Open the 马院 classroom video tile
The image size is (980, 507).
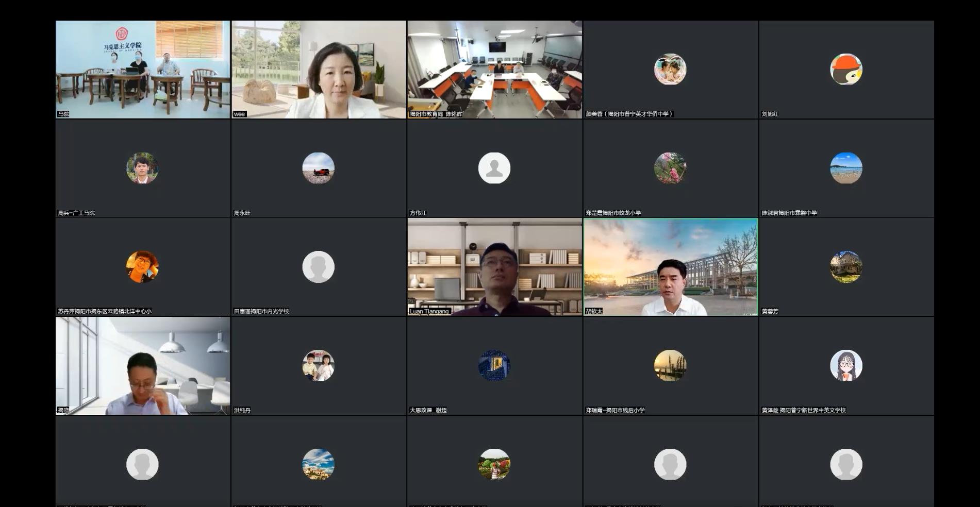143,70
